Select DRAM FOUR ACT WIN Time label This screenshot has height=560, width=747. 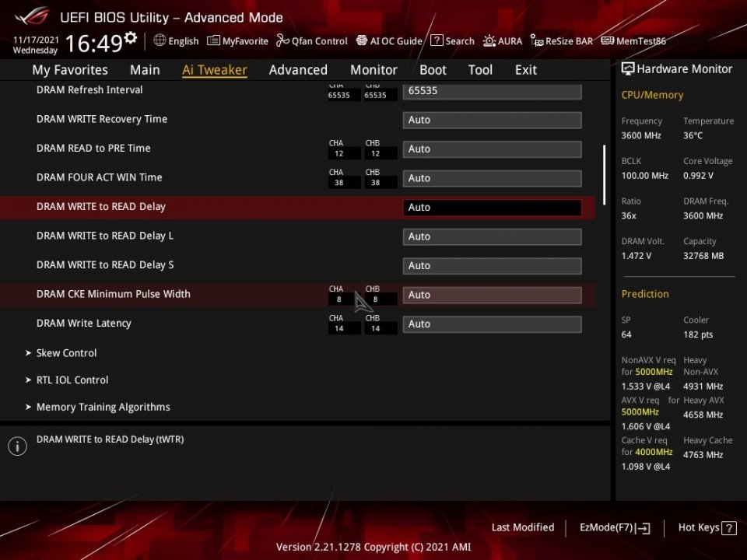(x=99, y=177)
